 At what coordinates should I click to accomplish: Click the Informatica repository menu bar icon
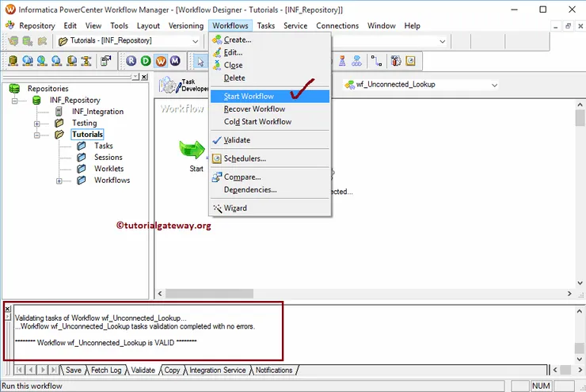coord(10,25)
